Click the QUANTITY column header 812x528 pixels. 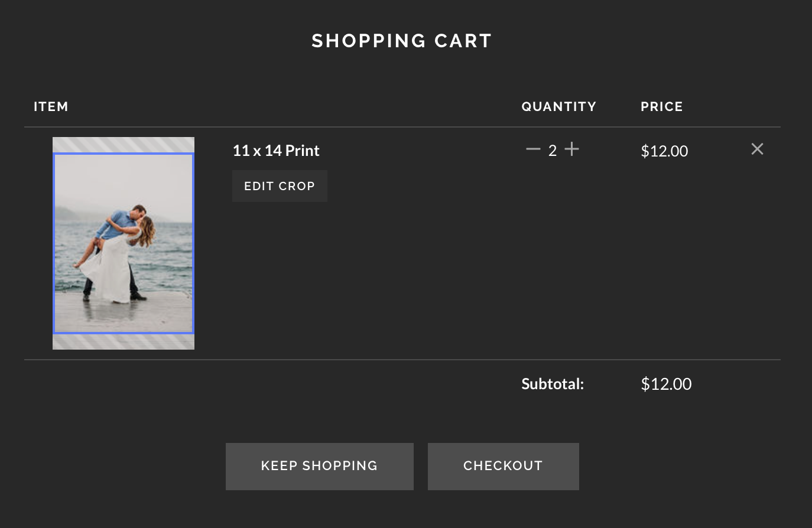[x=558, y=107]
